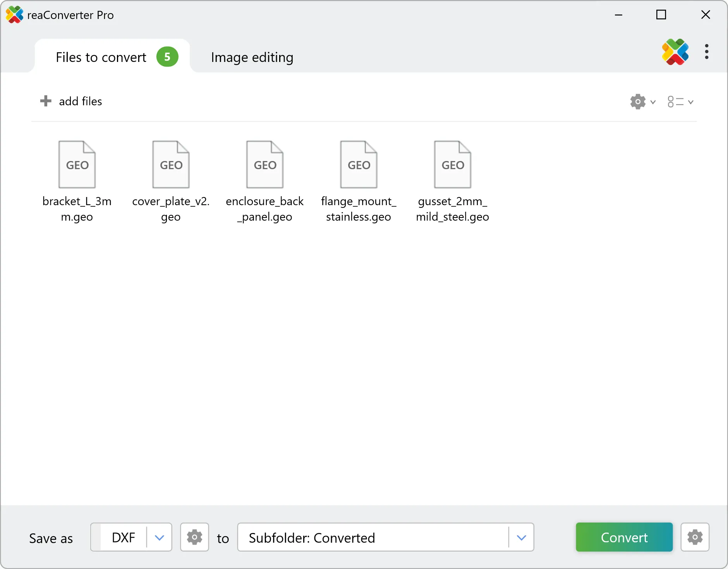Open DXF output format settings gear
Screen dimensions: 728x569
click(194, 537)
